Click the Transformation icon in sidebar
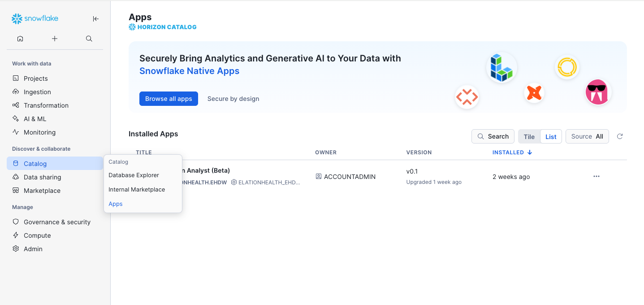644x305 pixels. point(16,105)
